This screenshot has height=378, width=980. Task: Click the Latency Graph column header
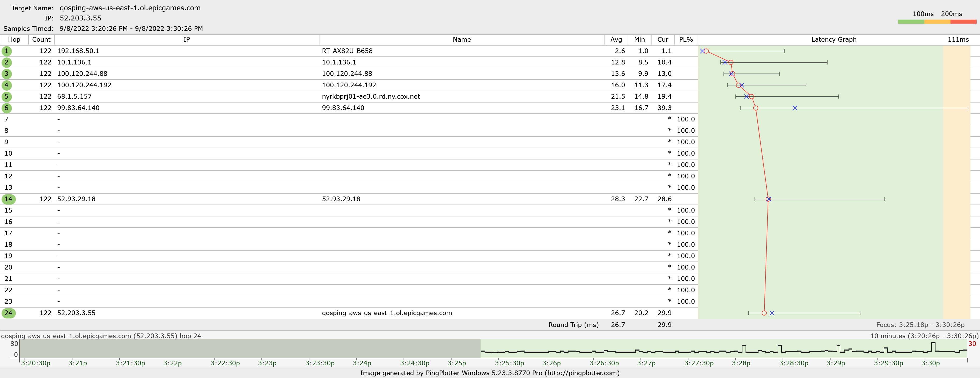(834, 40)
